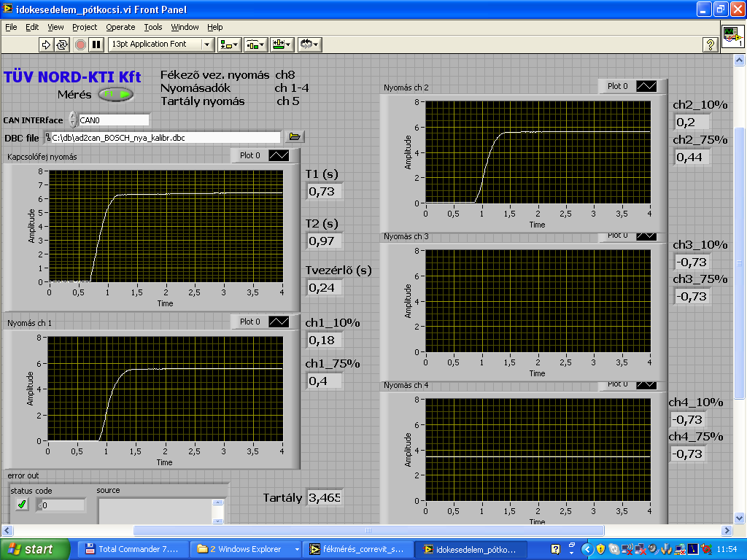
Task: Click the ch4_10% value field
Action: point(687,419)
